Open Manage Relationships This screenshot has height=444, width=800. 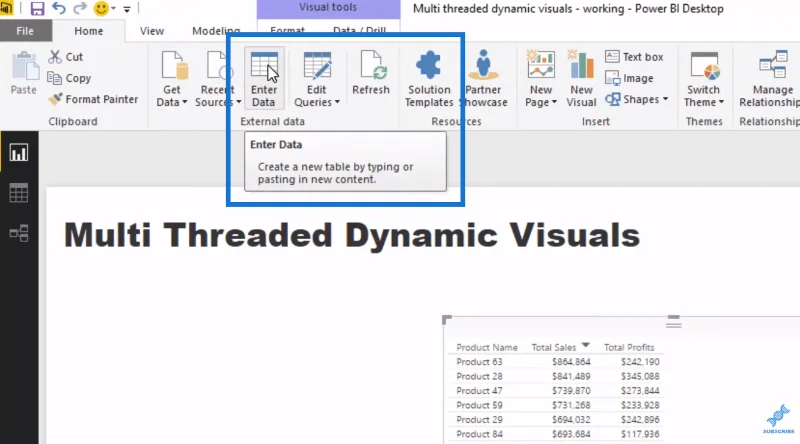click(772, 79)
